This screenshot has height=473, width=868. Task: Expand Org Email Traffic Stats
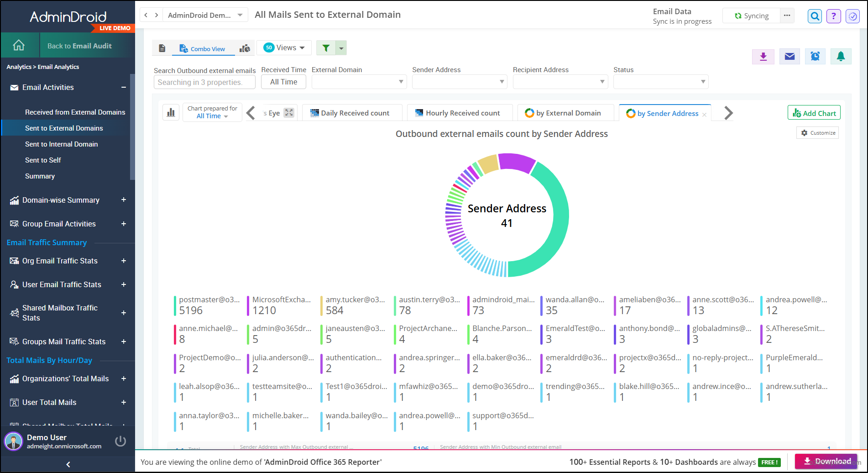coord(124,261)
